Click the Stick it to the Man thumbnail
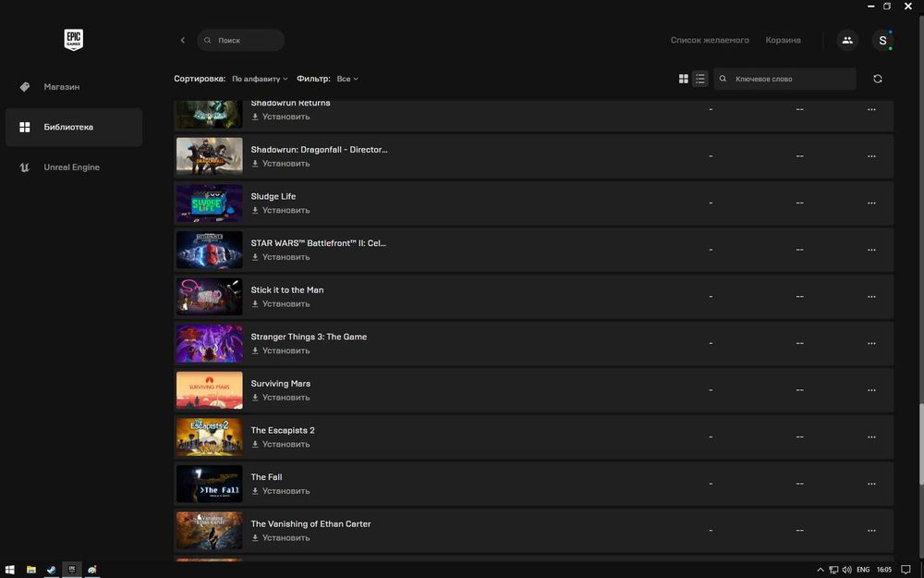This screenshot has height=578, width=924. click(x=209, y=297)
